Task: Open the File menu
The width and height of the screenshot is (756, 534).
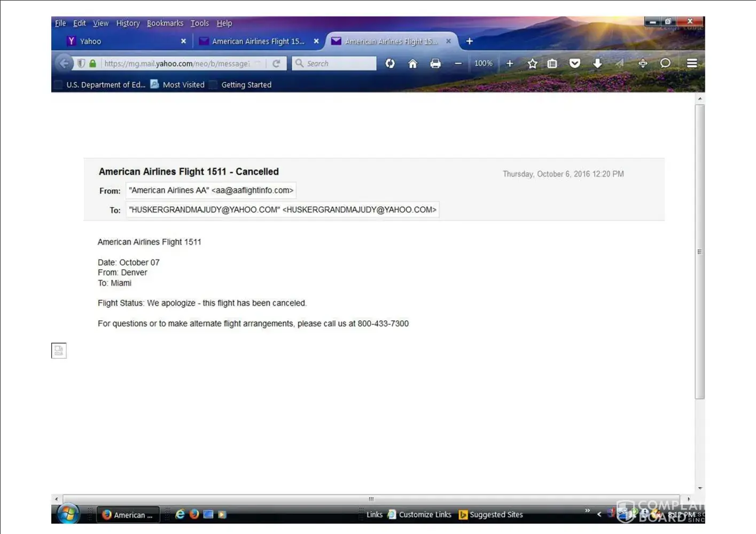Action: [x=60, y=23]
